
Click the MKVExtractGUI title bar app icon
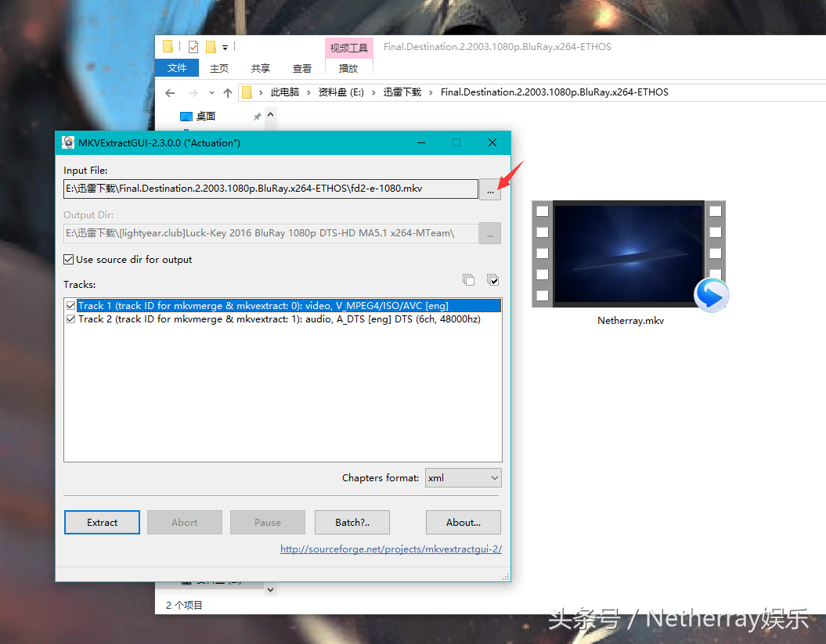68,142
